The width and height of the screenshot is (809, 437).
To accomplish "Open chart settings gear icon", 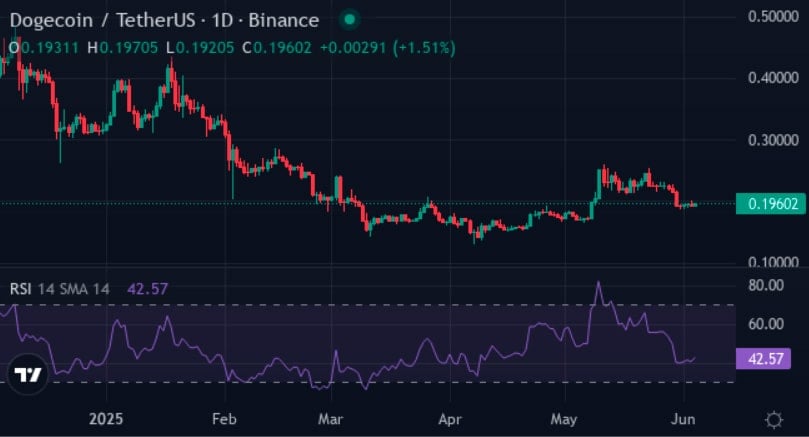I will pyautogui.click(x=773, y=419).
